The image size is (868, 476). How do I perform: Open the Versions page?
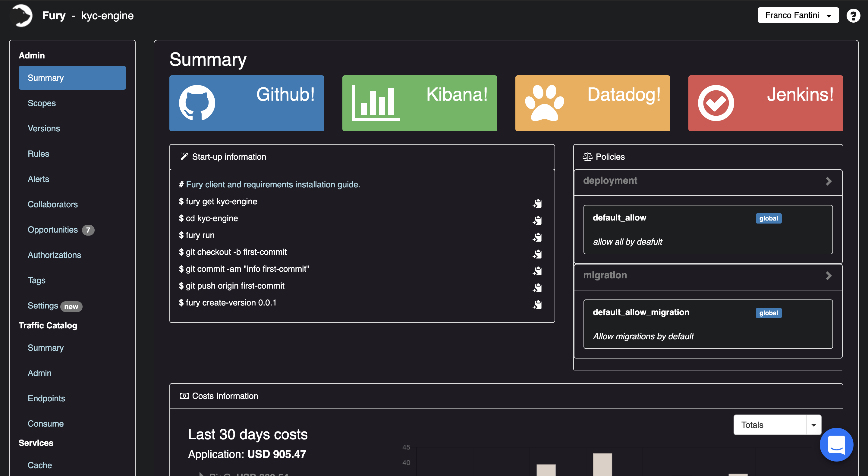[44, 128]
